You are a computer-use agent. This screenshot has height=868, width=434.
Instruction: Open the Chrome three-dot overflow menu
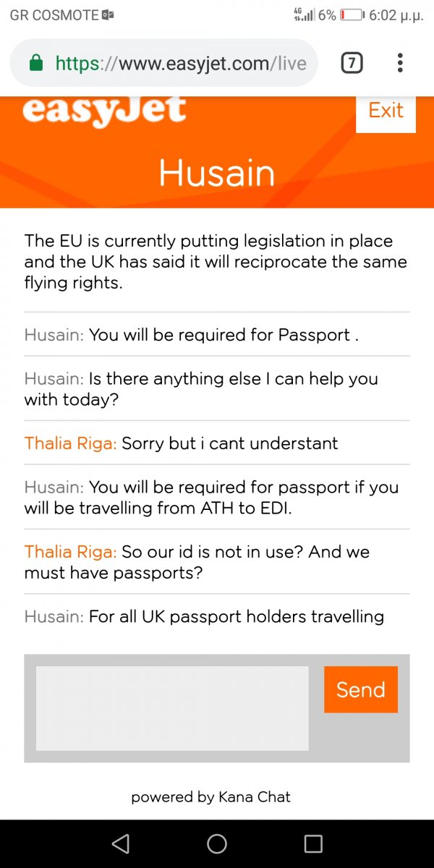click(400, 64)
